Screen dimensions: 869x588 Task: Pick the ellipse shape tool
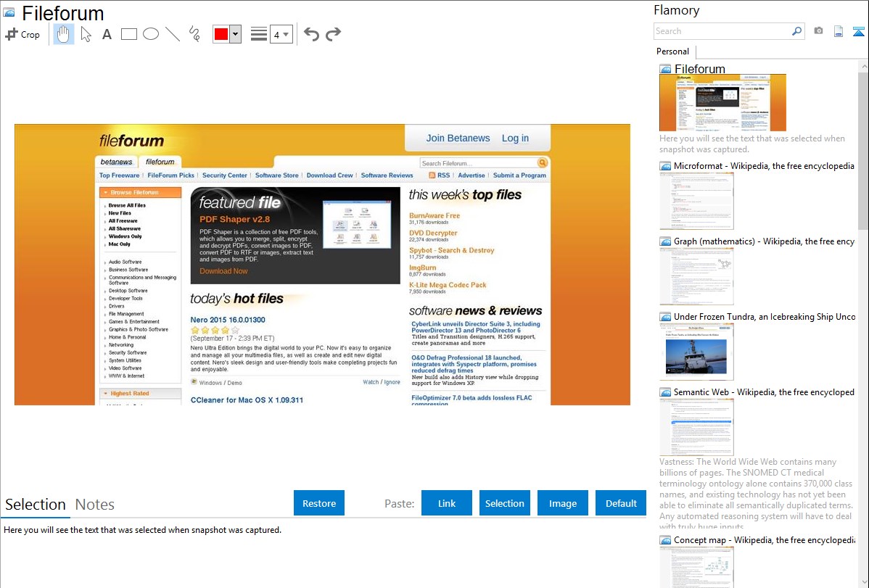151,34
